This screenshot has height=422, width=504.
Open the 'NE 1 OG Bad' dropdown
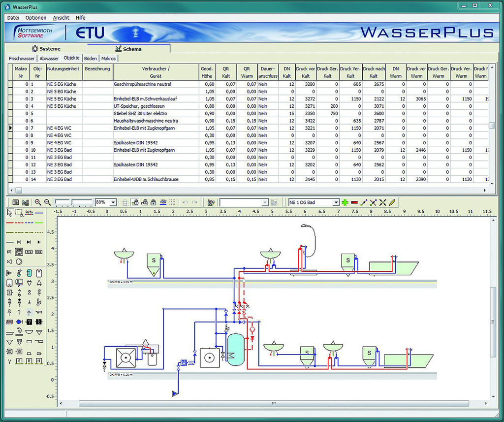click(x=336, y=202)
